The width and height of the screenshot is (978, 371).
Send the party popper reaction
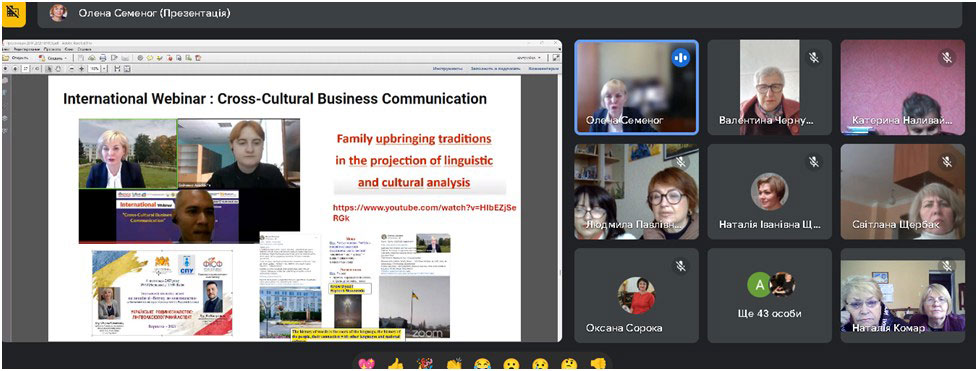(x=424, y=364)
